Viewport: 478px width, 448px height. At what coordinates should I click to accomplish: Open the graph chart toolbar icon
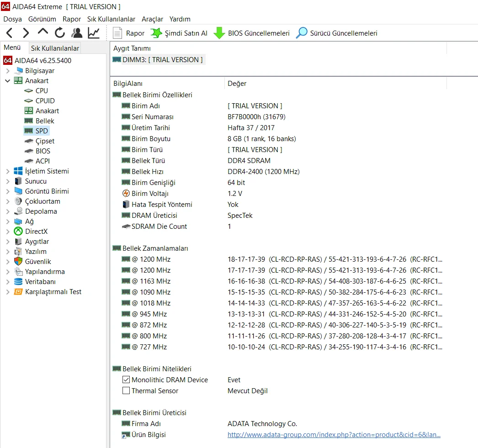[x=94, y=33]
